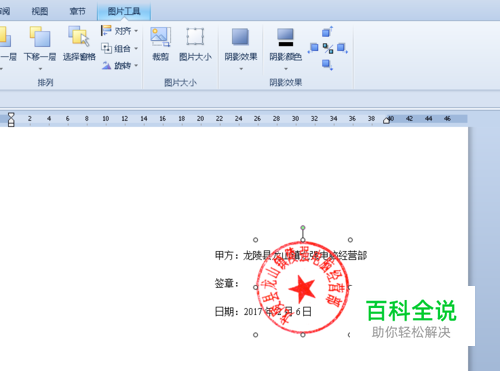
Task: Click the bottom-left corner handle of stamp
Action: pyautogui.click(x=255, y=335)
